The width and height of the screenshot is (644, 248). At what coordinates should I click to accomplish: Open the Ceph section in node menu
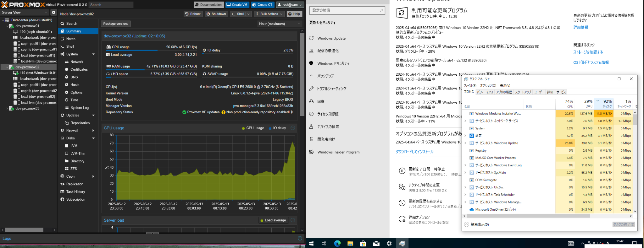tap(70, 176)
